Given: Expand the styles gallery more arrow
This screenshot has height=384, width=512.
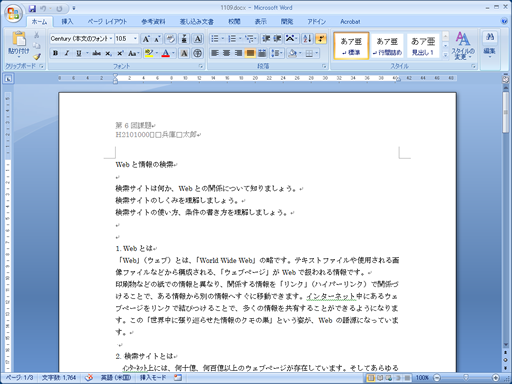Looking at the screenshot, I should click(445, 55).
